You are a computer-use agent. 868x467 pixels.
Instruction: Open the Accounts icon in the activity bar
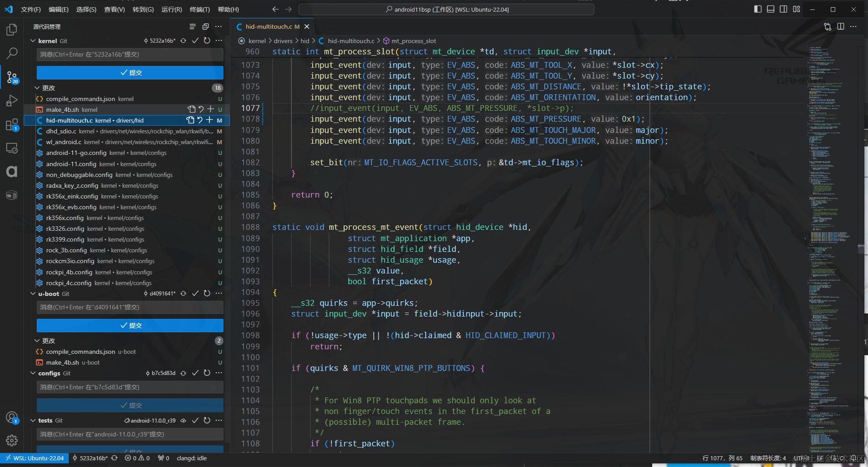click(12, 418)
